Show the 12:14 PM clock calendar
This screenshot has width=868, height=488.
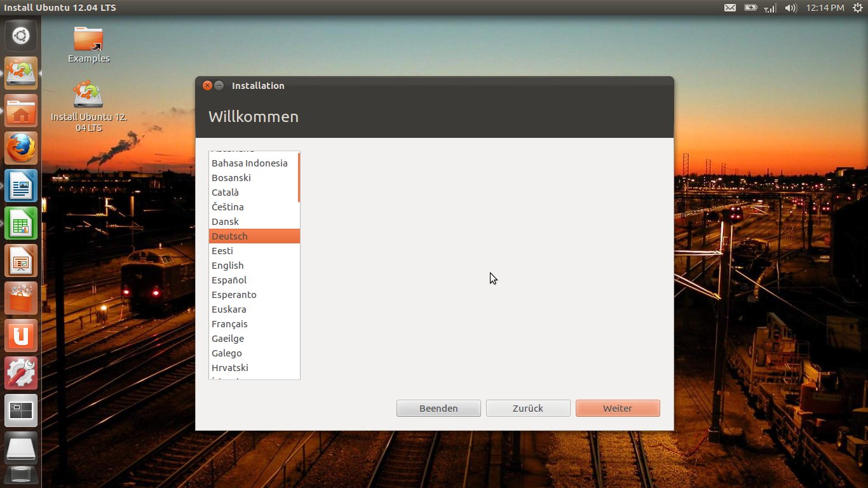tap(825, 8)
